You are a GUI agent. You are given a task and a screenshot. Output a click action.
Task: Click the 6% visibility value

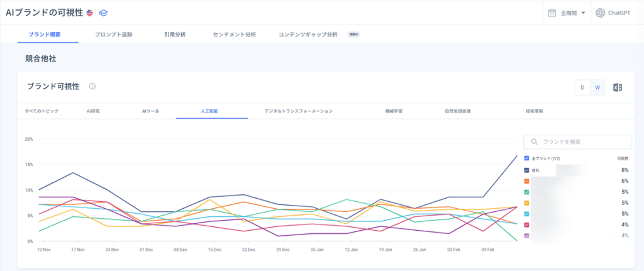click(x=625, y=181)
